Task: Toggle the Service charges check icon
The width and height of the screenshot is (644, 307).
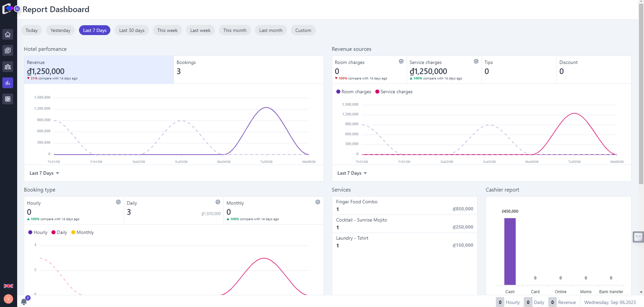Action: pos(476,61)
